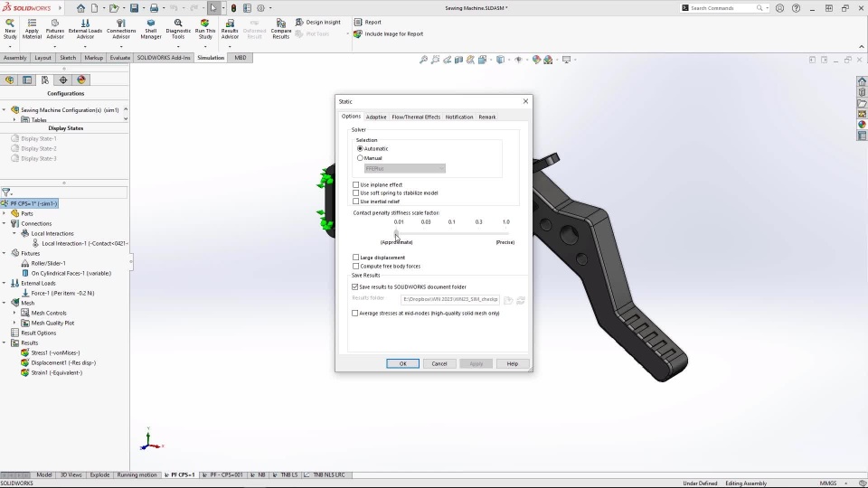The width and height of the screenshot is (868, 488).
Task: Click contact penalty stiffness slider handle
Action: pos(396,233)
